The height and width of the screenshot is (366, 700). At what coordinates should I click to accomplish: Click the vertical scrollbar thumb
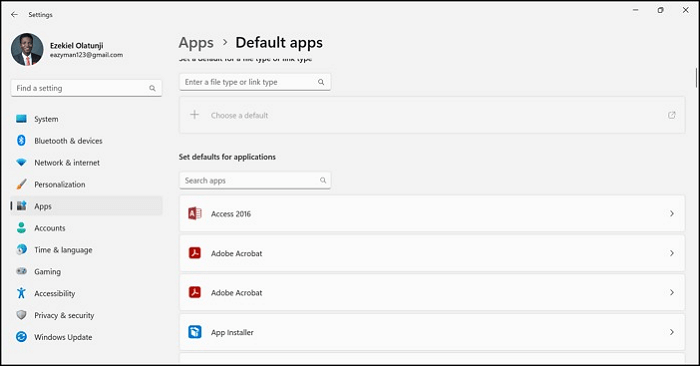coord(696,78)
